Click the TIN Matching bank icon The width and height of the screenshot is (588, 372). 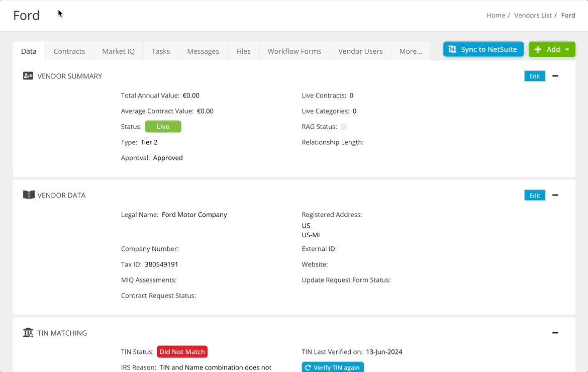coord(28,333)
